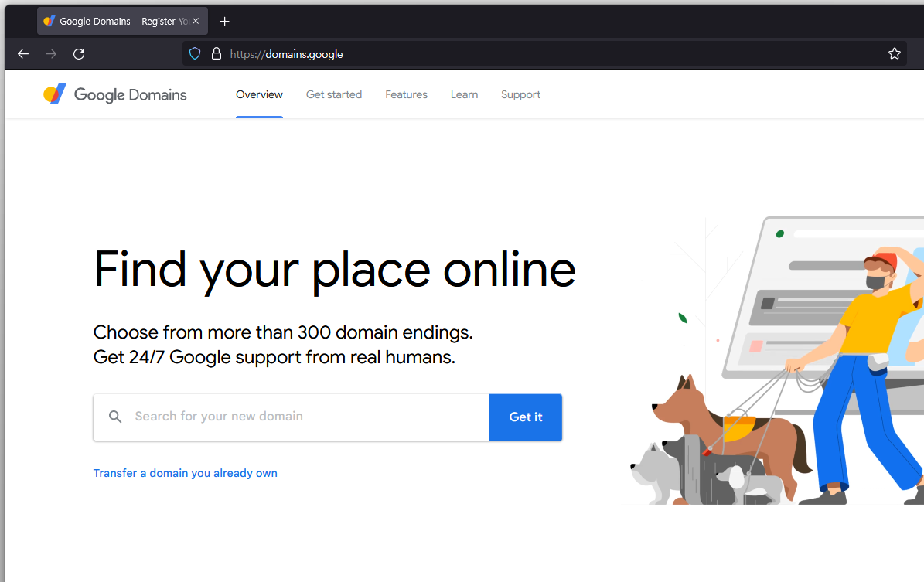The width and height of the screenshot is (924, 582).
Task: Open a new tab with plus icon
Action: [224, 22]
